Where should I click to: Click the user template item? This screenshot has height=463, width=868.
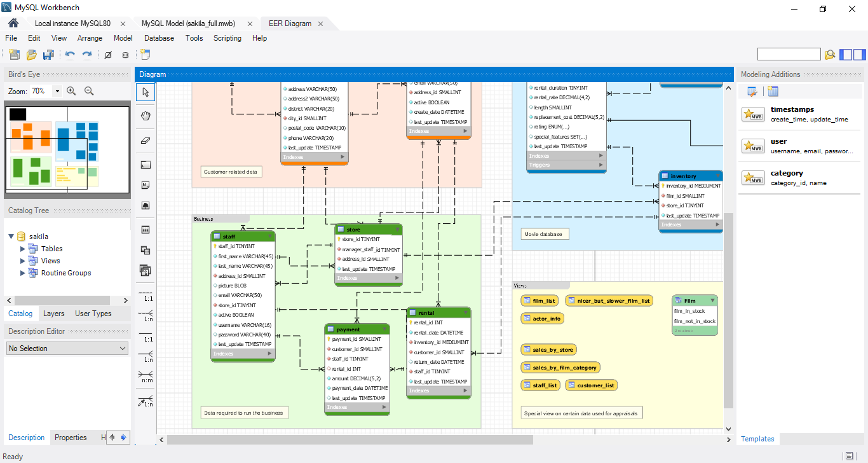[x=799, y=146]
